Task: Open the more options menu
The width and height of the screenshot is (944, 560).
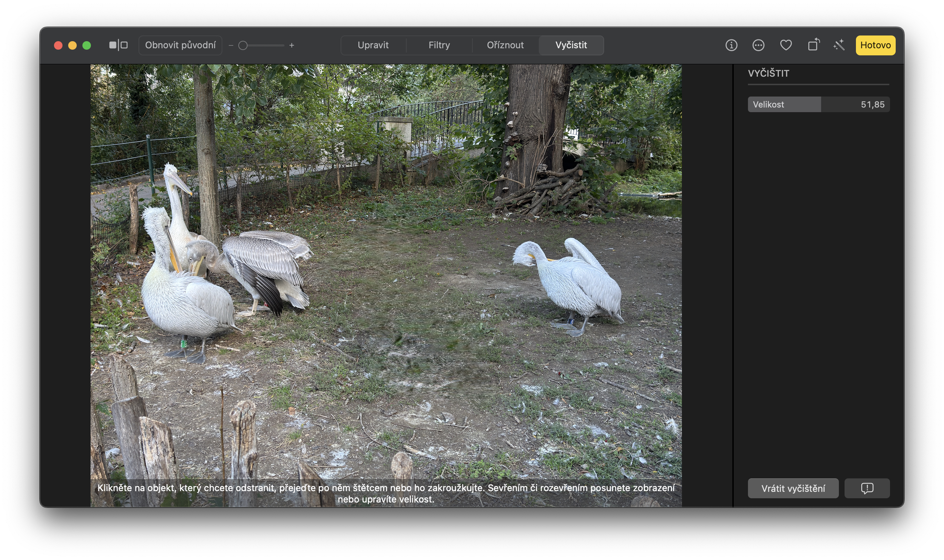Action: pyautogui.click(x=758, y=45)
